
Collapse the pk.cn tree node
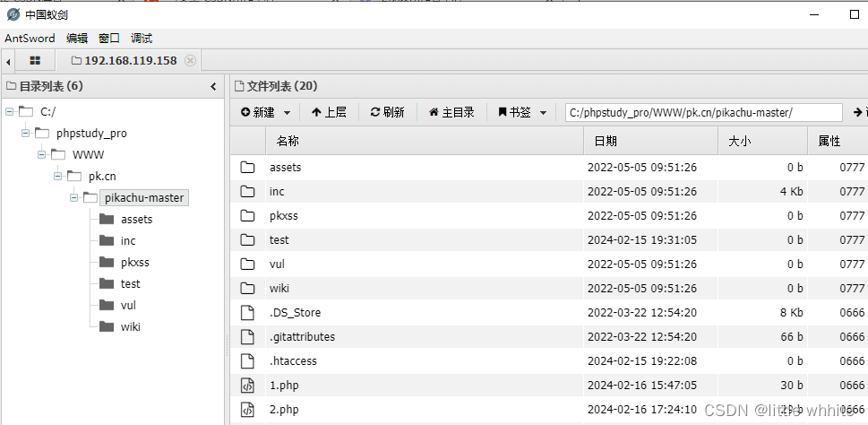pos(57,177)
